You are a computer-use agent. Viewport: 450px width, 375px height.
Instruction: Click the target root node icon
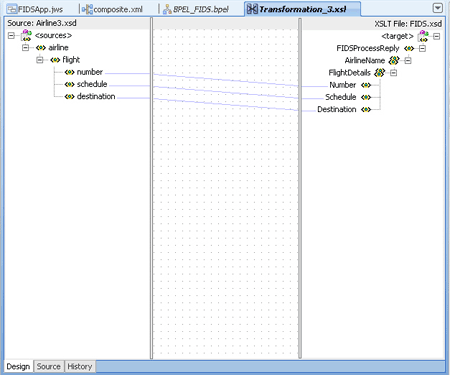(424, 36)
